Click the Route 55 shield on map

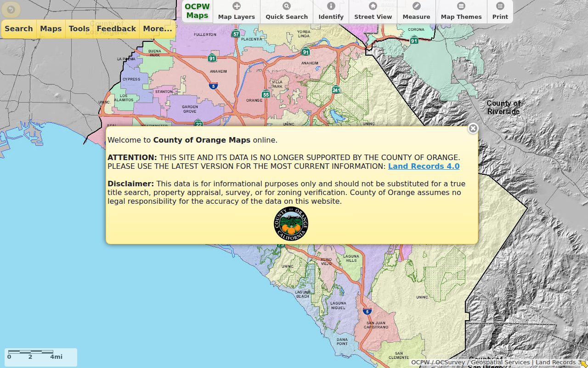pyautogui.click(x=266, y=94)
